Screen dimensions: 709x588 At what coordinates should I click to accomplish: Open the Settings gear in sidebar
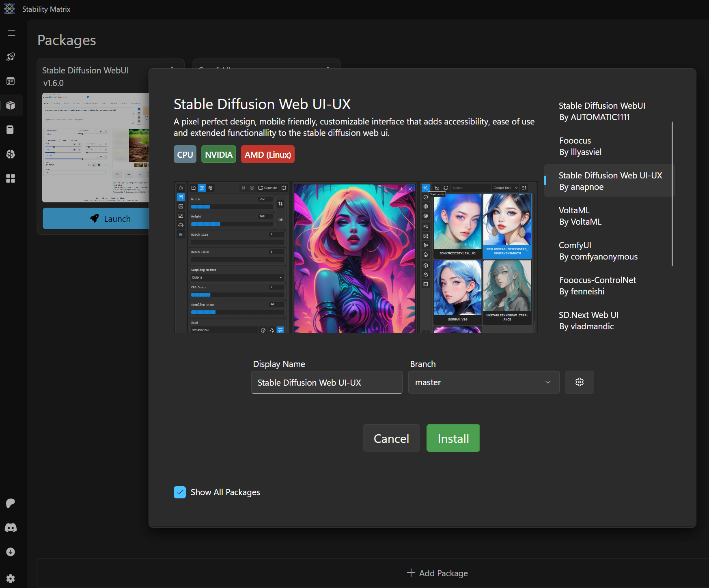11,579
